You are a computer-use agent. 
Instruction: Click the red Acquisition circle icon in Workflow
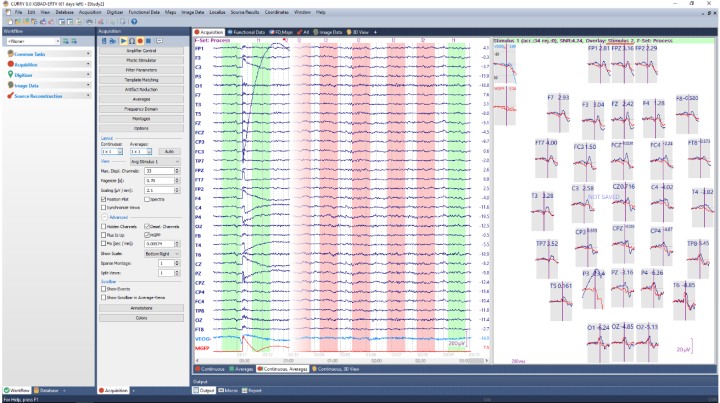[x=11, y=64]
